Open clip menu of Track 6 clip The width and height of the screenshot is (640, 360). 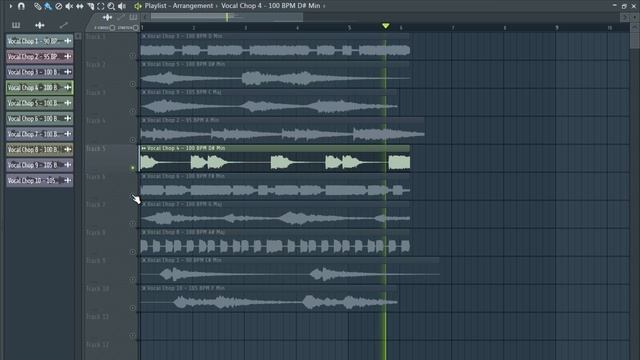144,176
